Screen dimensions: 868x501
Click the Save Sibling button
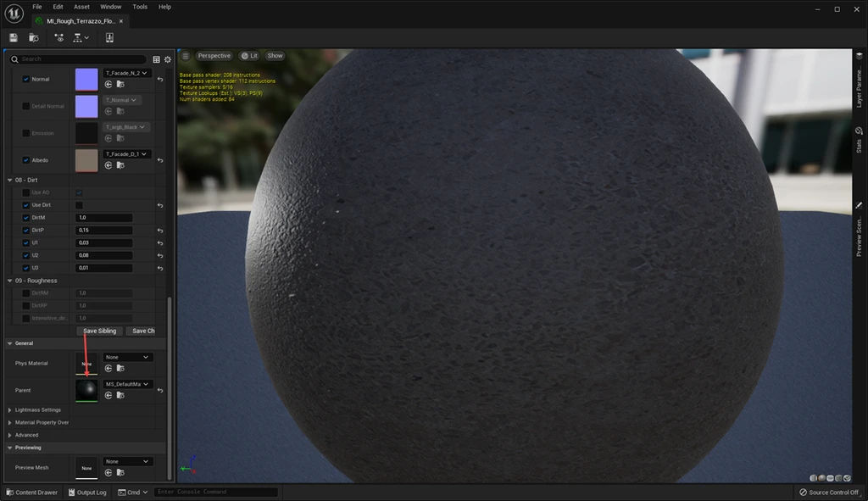click(x=100, y=331)
